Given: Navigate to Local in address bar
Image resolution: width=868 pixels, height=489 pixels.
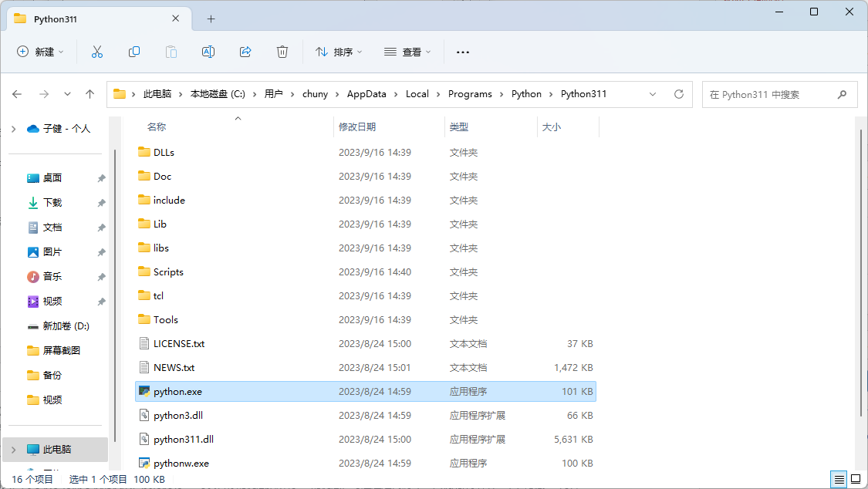Looking at the screenshot, I should pyautogui.click(x=417, y=94).
